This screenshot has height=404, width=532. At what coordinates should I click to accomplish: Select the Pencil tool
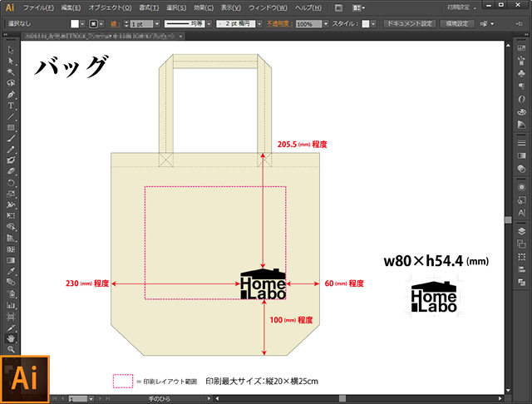click(11, 150)
